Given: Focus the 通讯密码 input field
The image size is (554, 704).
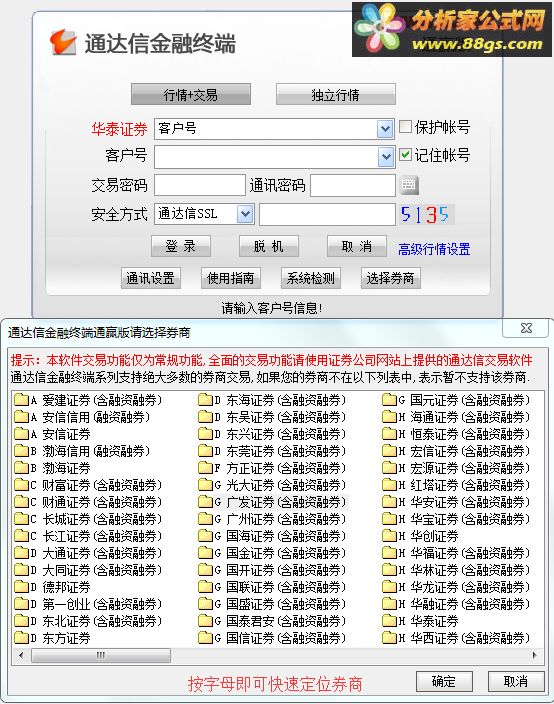Looking at the screenshot, I should click(x=353, y=185).
